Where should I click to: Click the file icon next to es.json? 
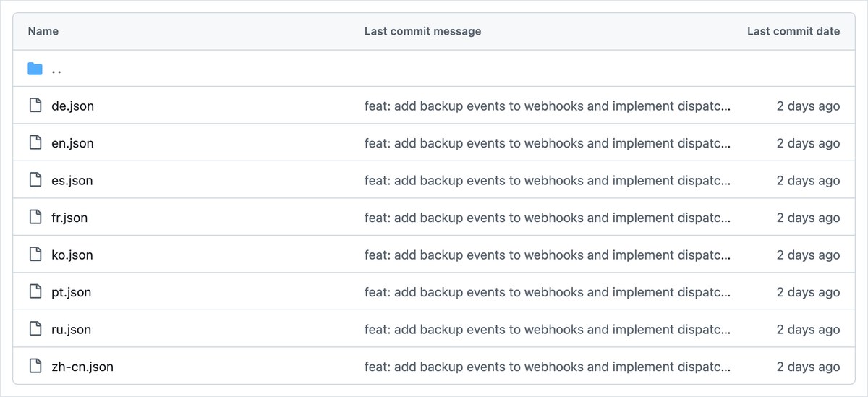[35, 181]
